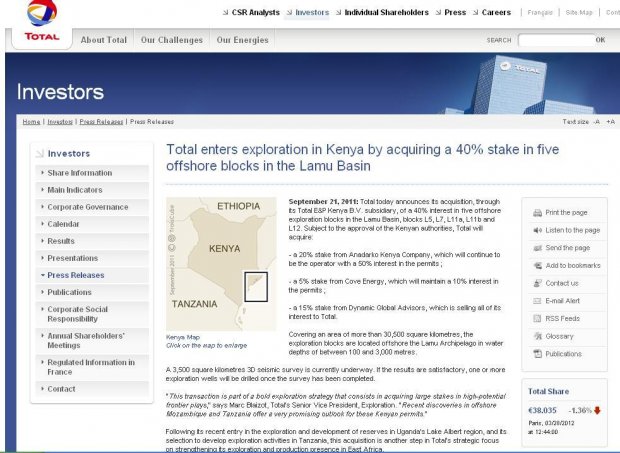Click the arrow icon next to Investors sidebar heading
The image size is (620, 453).
pyautogui.click(x=40, y=154)
